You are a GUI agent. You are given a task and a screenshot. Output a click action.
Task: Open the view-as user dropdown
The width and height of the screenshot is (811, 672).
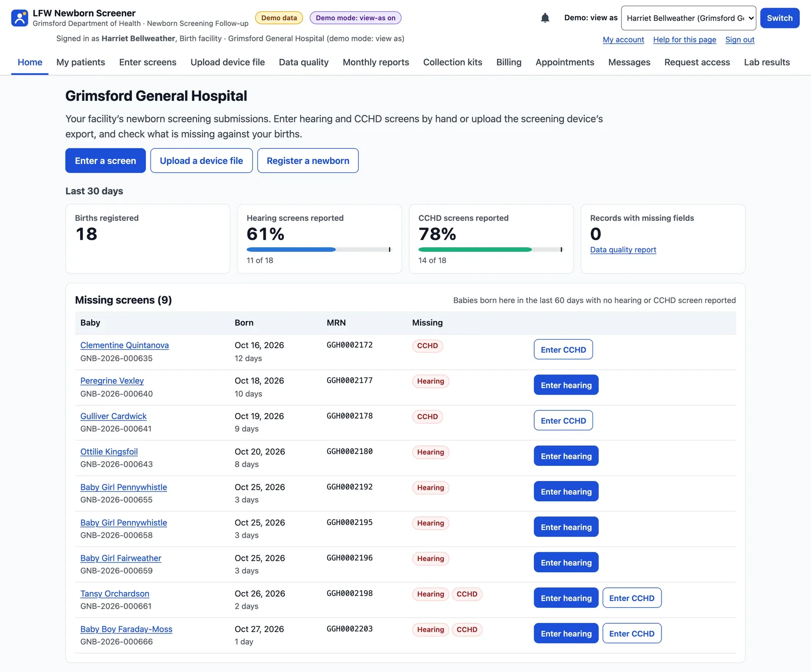click(688, 18)
